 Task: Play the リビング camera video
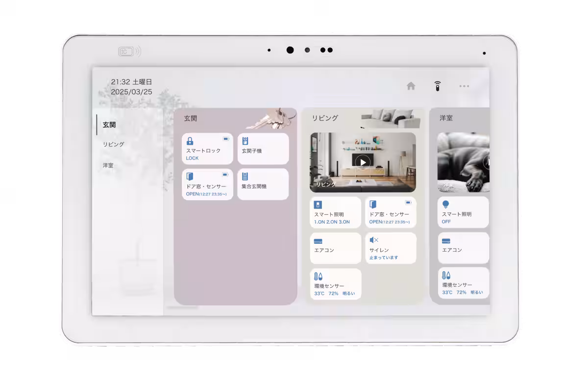363,162
